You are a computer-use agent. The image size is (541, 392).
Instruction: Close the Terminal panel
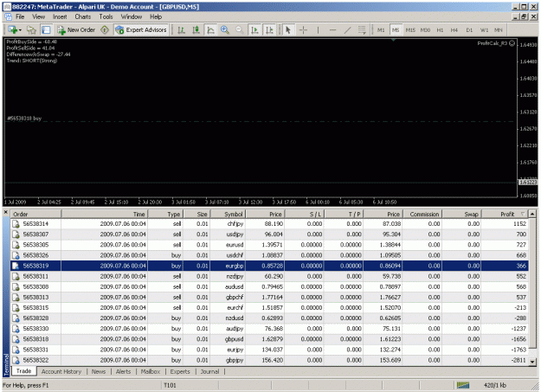[x=6, y=212]
